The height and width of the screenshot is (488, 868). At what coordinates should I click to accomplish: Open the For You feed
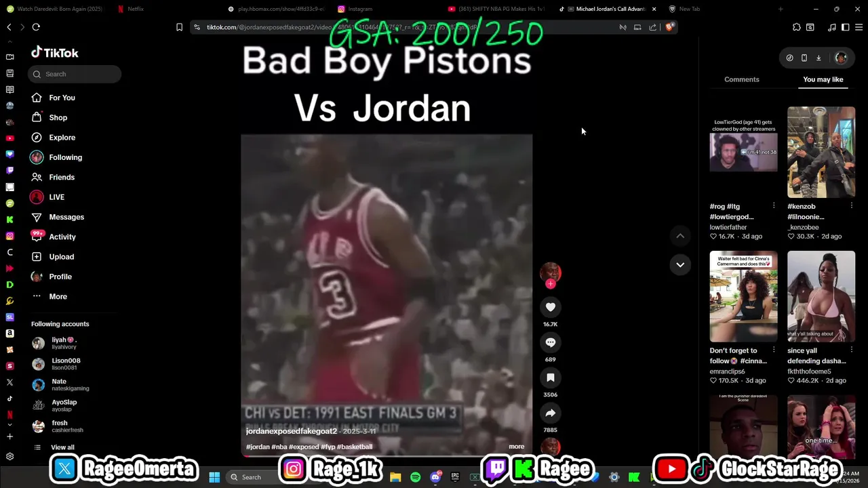[62, 98]
